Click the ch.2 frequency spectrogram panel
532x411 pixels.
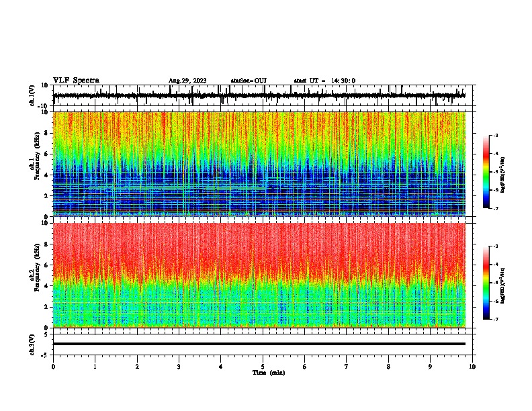pos(259,275)
